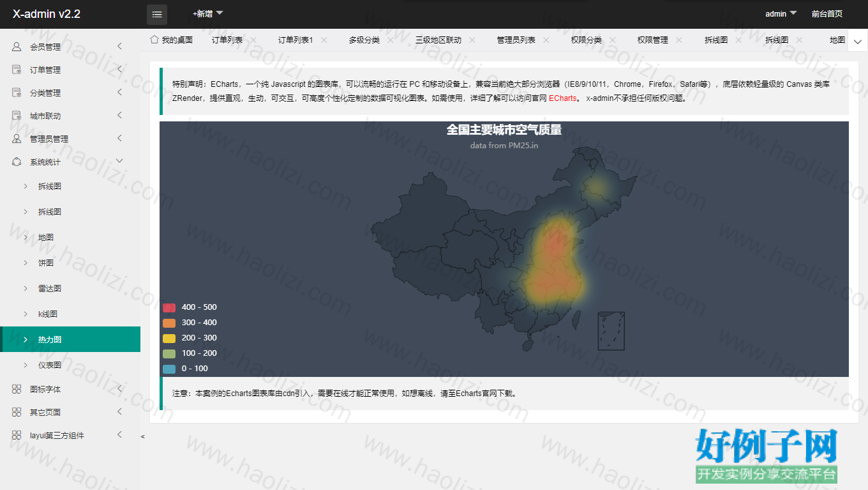Close the 权限管理 tab
Image resolution: width=868 pixels, height=490 pixels.
(679, 40)
